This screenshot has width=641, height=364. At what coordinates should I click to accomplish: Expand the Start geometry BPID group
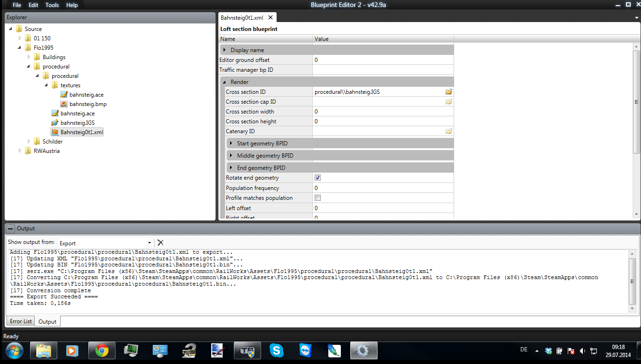tap(231, 143)
